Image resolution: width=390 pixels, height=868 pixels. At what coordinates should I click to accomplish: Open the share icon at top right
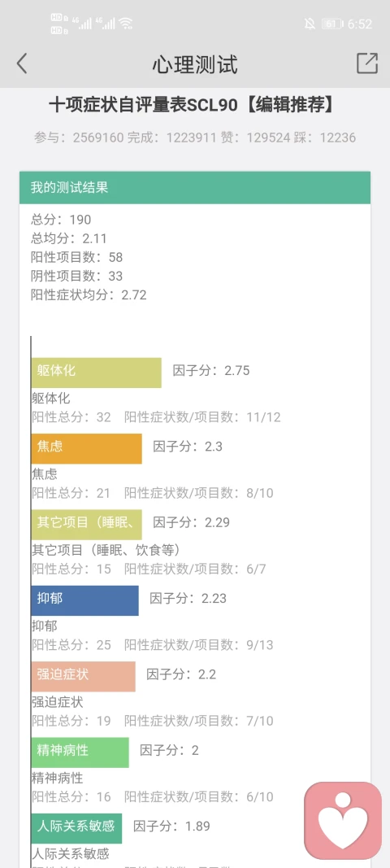(366, 63)
